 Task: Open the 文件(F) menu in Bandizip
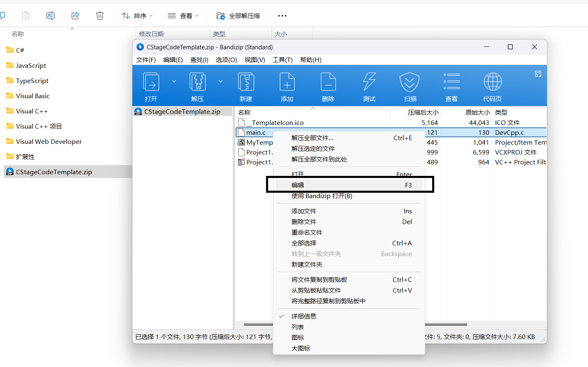[x=146, y=60]
